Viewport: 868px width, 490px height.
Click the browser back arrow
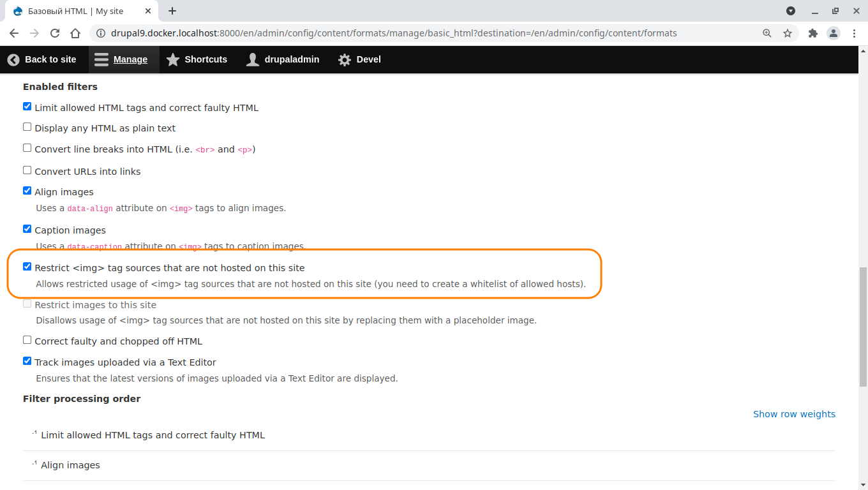(x=14, y=33)
